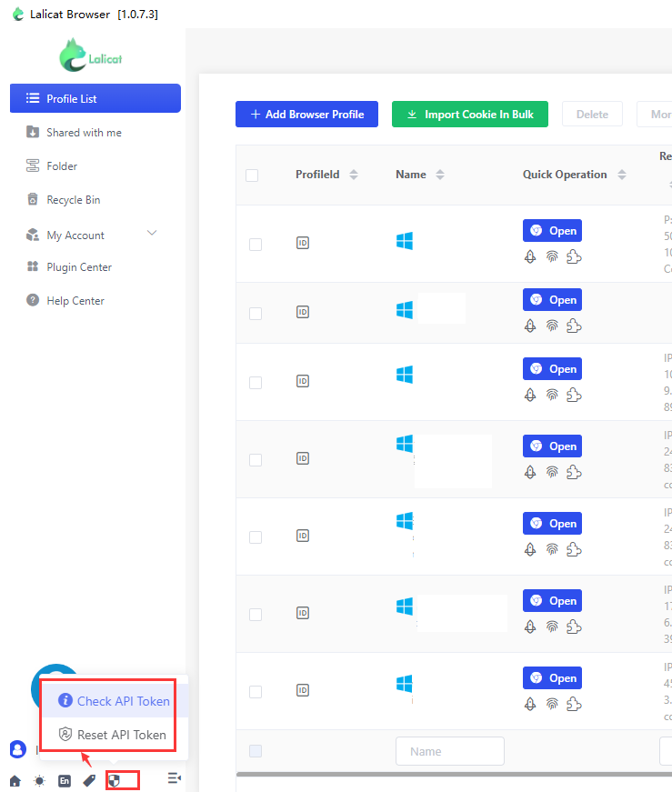
Task: Click the fingerprint icon in the seventh row
Action: click(x=552, y=704)
